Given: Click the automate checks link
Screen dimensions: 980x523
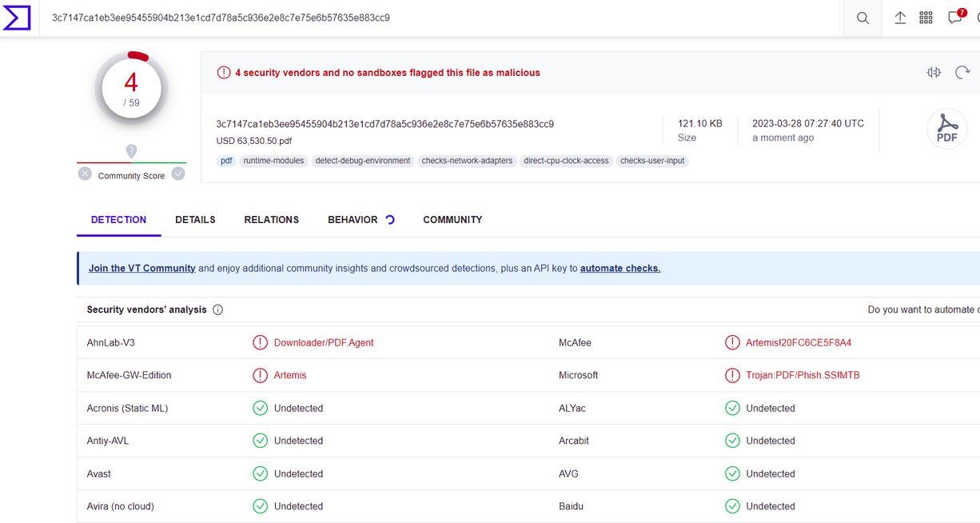Looking at the screenshot, I should pos(620,269).
